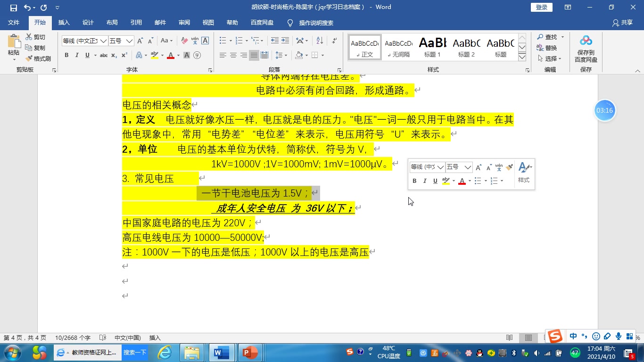The height and width of the screenshot is (362, 644).
Task: Apply character shading with the gray A icon
Action: point(187,55)
